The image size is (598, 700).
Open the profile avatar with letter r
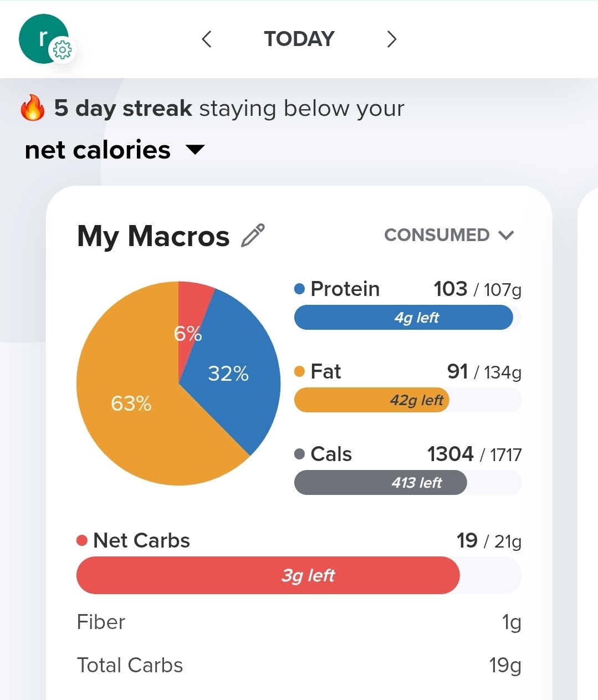click(43, 39)
